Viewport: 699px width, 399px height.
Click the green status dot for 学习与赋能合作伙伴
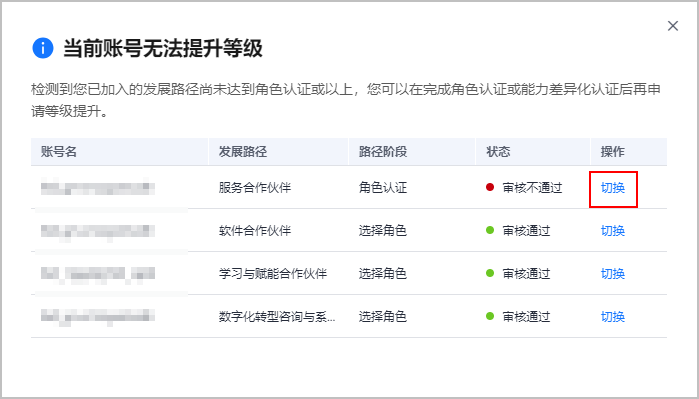click(x=490, y=273)
